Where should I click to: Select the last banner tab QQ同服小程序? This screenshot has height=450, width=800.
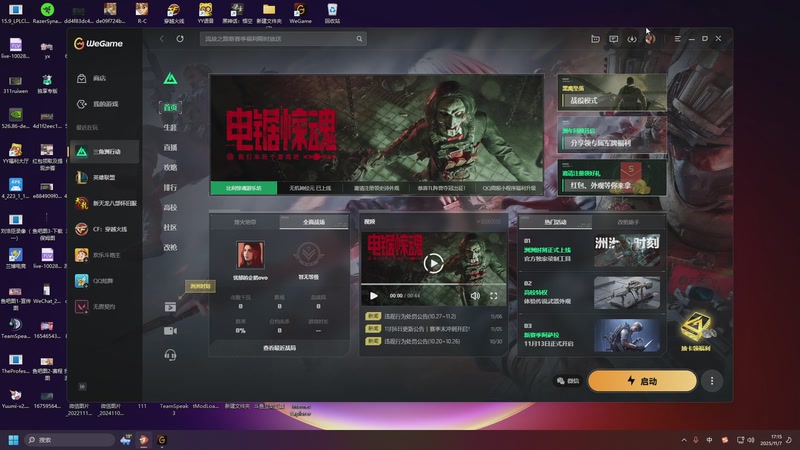pos(510,188)
